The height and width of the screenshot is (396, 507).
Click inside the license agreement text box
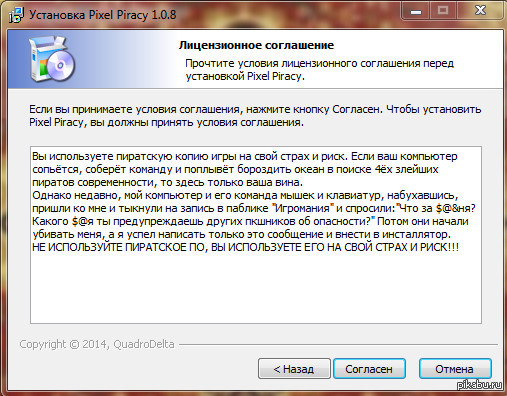pos(256,235)
